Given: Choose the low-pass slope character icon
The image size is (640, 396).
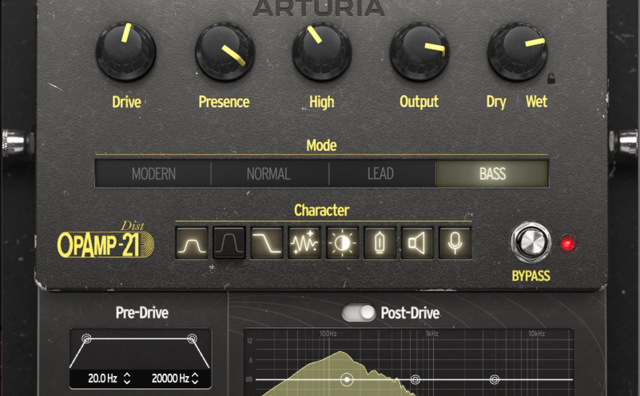Looking at the screenshot, I should click(x=267, y=243).
